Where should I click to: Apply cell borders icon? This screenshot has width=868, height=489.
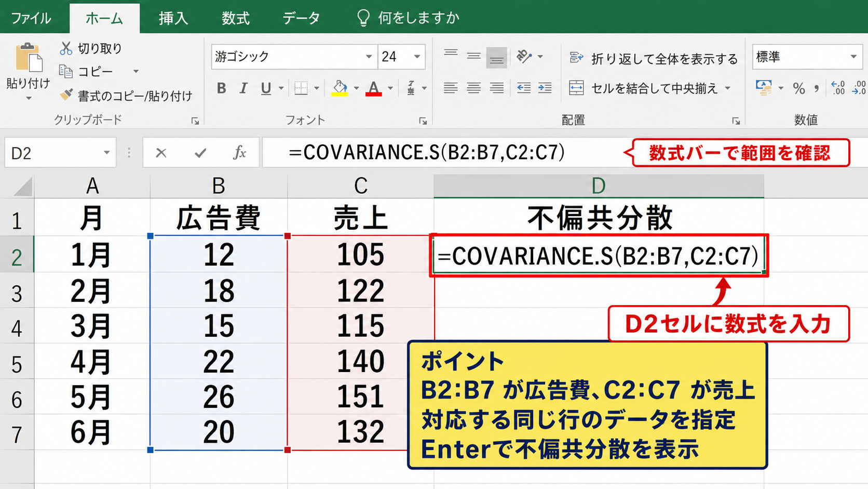301,88
